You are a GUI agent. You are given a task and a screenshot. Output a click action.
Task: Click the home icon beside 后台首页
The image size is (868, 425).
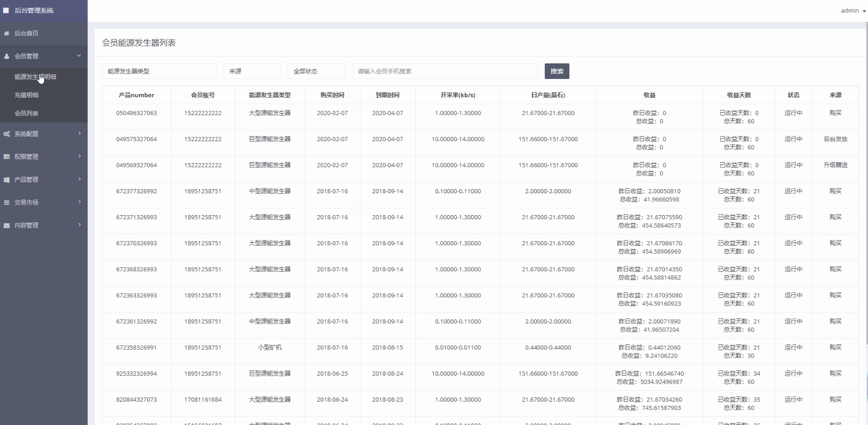click(7, 33)
